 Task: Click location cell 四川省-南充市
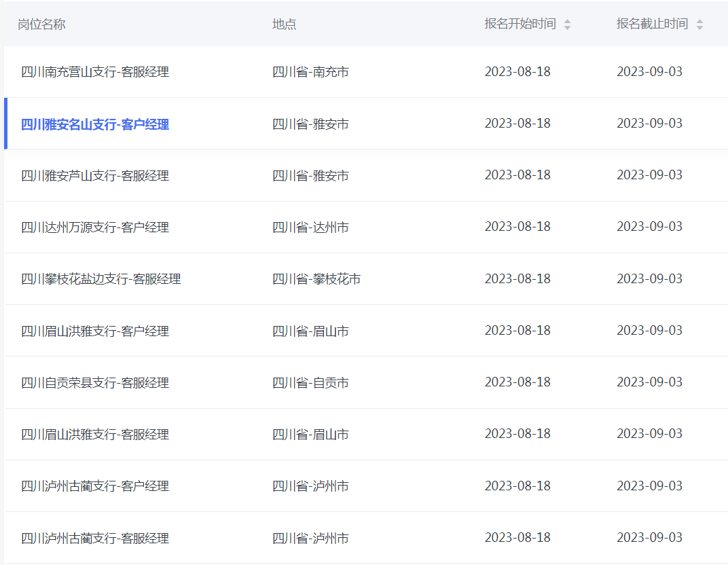(310, 72)
